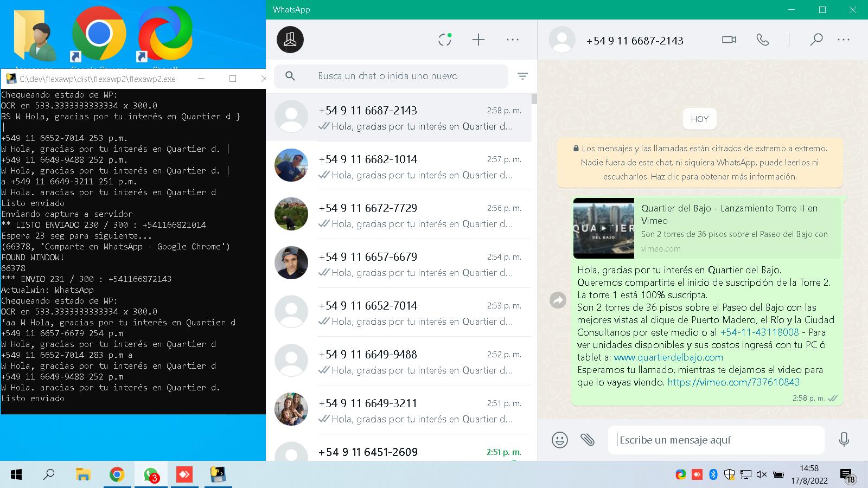Screen dimensions: 868x488
Task: Open Windows taskbar search
Action: [x=49, y=475]
